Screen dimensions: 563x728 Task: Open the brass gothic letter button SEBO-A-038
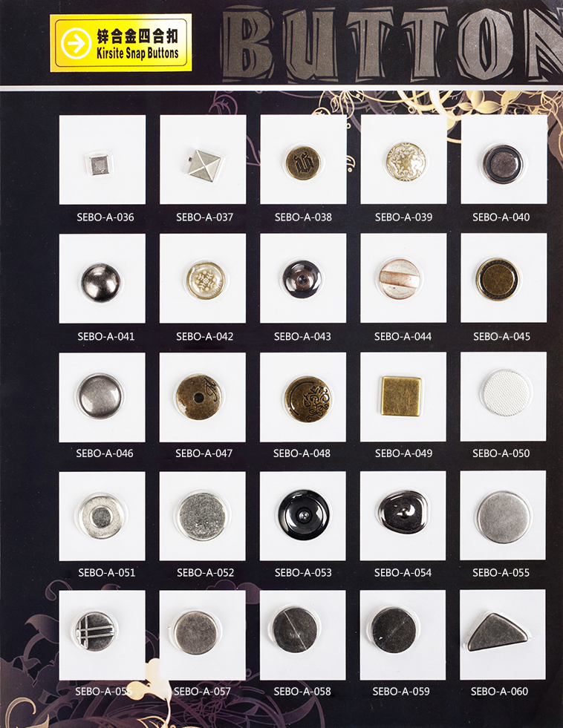[x=303, y=163]
